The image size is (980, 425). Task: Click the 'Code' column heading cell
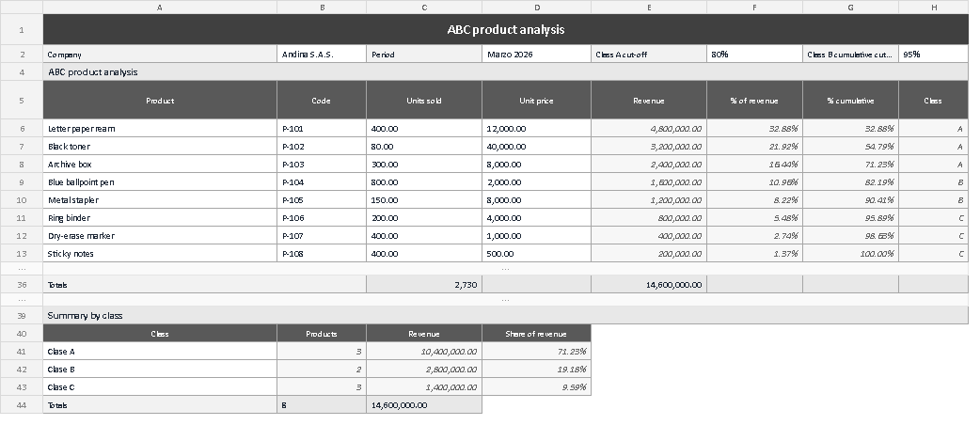tap(322, 100)
